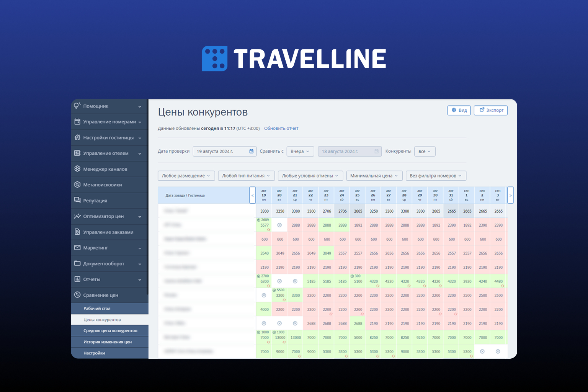Expand the Документооборот chevron
The width and height of the screenshot is (588, 392).
[x=140, y=264]
